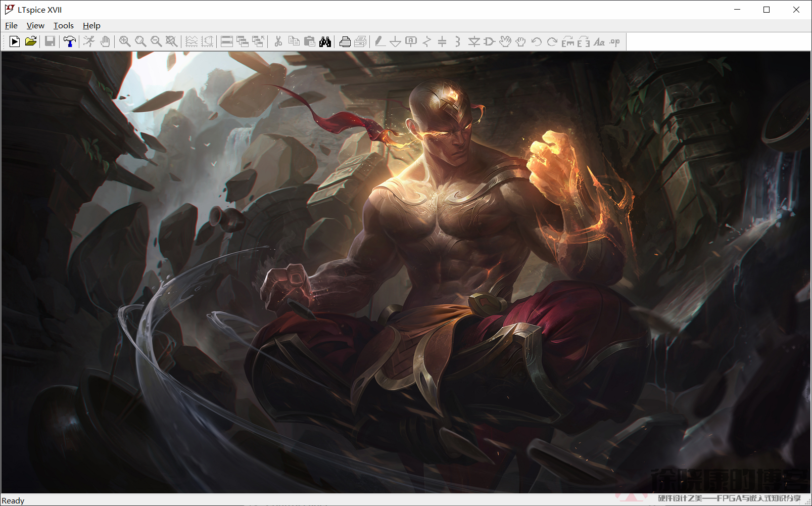Click the New Schematic icon
Image resolution: width=812 pixels, height=506 pixels.
15,41
